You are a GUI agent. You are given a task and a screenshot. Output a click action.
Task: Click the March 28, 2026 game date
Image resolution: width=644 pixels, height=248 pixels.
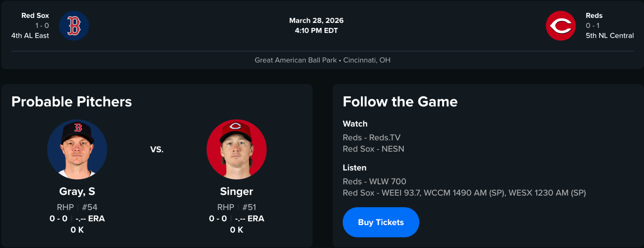316,20
